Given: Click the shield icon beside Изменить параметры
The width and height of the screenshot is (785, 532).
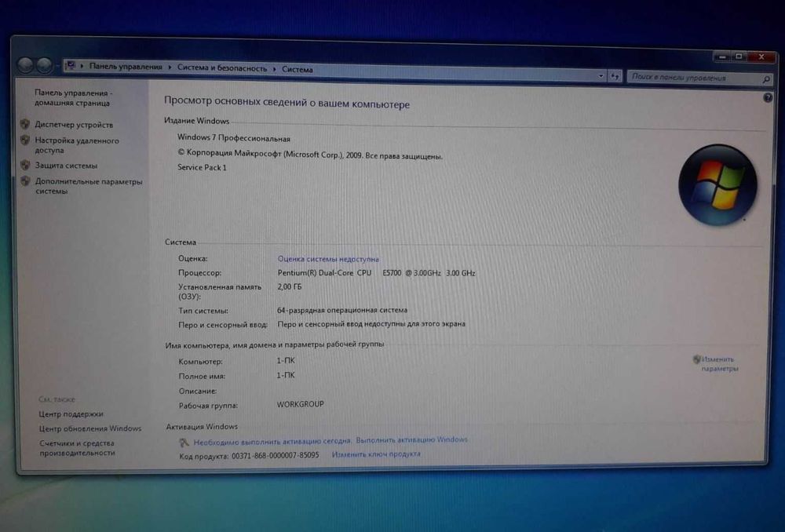Looking at the screenshot, I should click(696, 359).
